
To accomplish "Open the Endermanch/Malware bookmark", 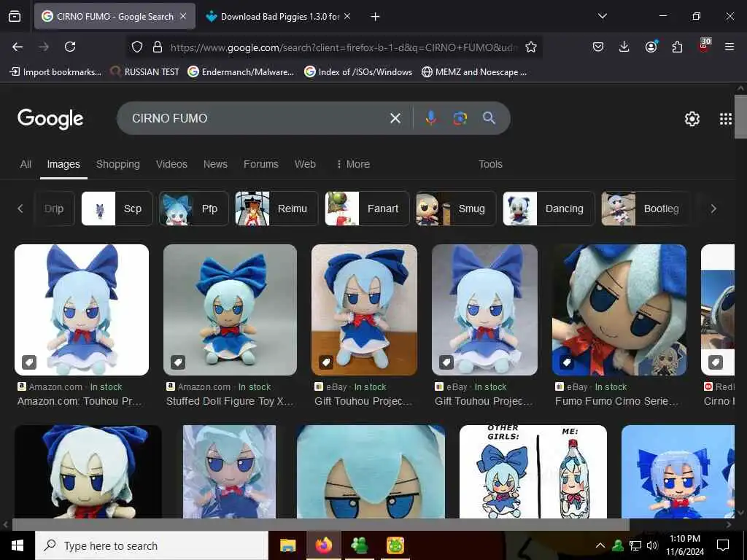I will pyautogui.click(x=241, y=72).
